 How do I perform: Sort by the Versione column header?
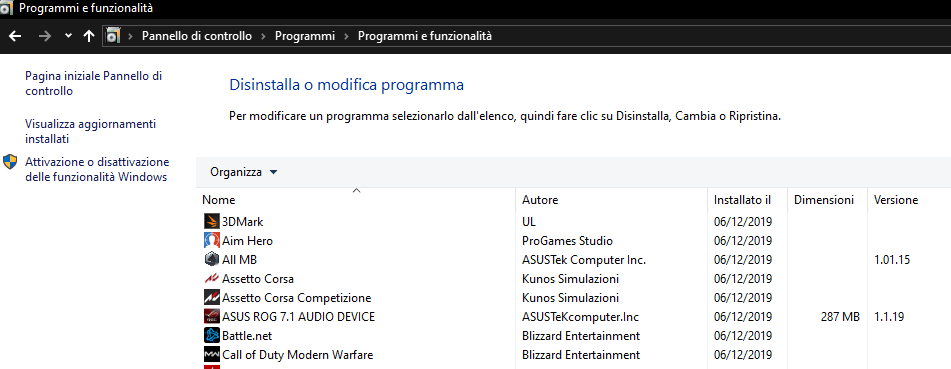pyautogui.click(x=896, y=200)
